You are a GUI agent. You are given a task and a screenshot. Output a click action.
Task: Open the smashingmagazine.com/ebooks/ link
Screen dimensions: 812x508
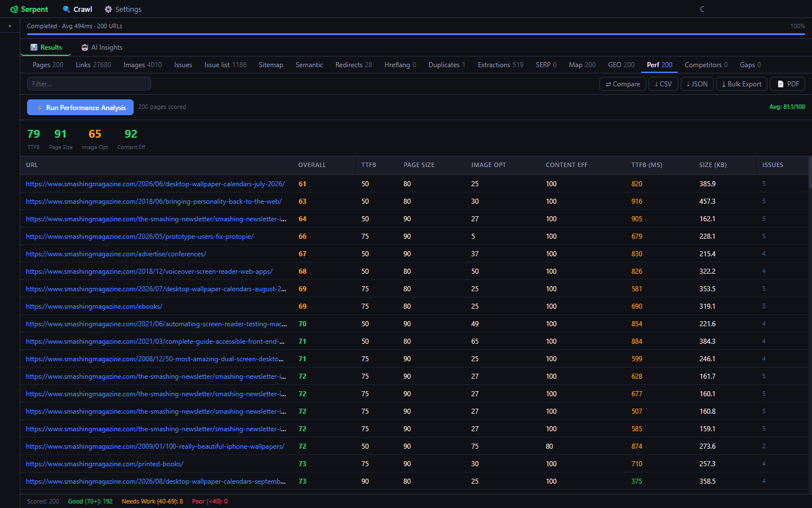coord(94,306)
